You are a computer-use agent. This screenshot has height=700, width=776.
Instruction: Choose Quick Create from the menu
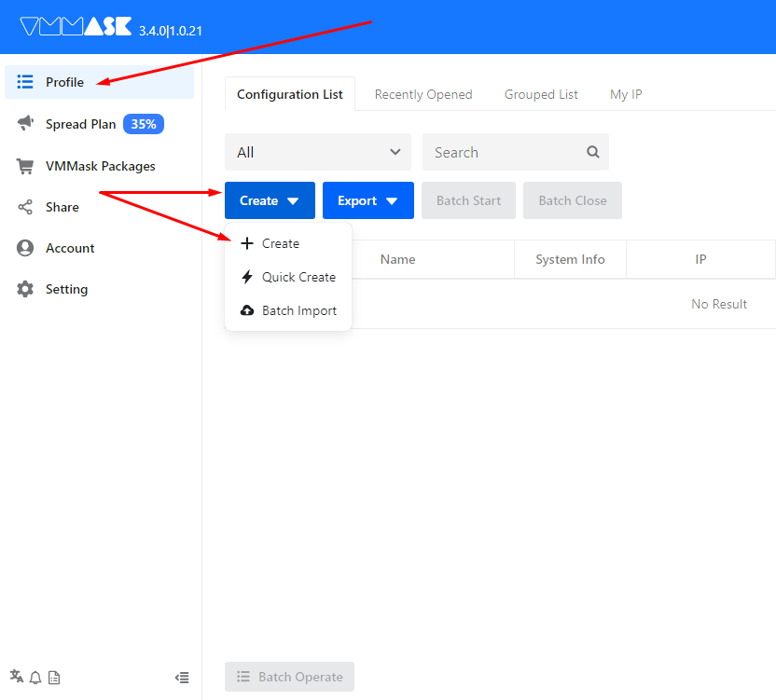click(288, 277)
